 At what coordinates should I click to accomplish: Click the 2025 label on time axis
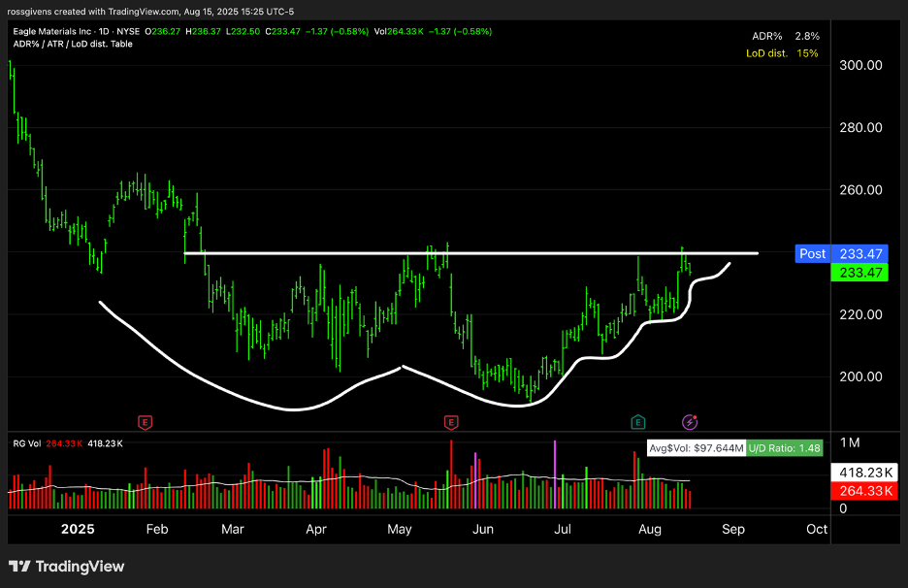pos(78,529)
